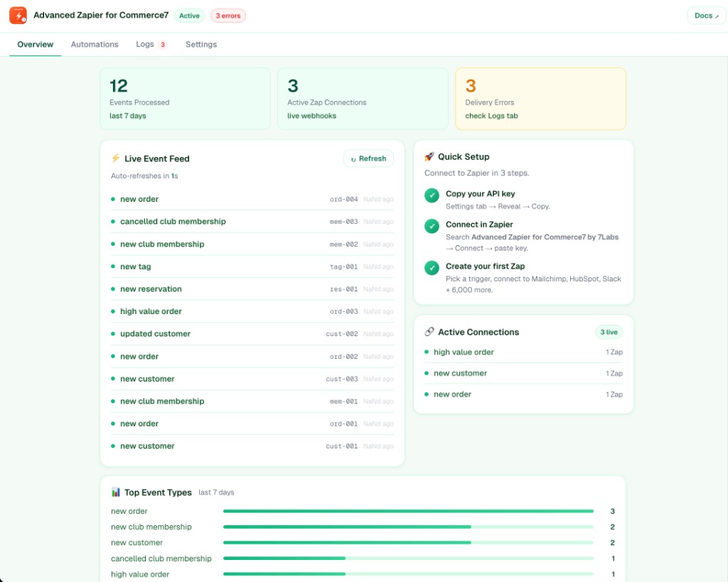Select the new order event ord-004

[x=252, y=199]
